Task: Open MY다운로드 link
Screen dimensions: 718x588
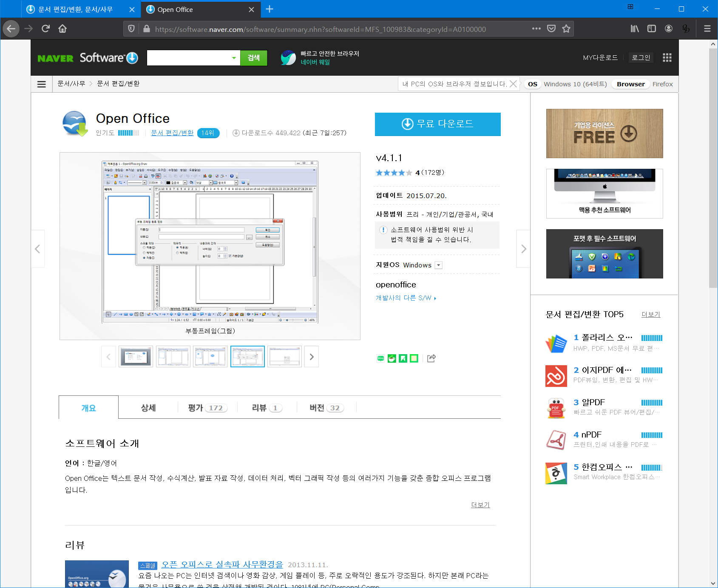Action: click(x=600, y=57)
